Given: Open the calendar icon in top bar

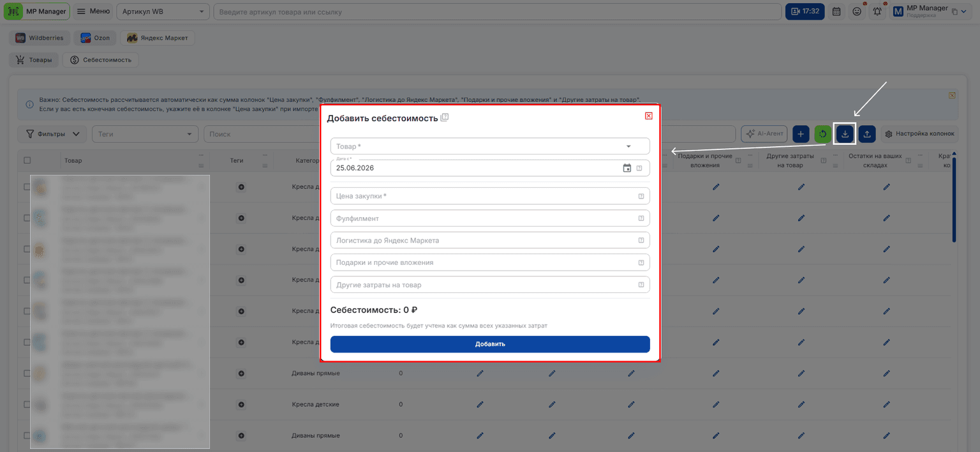Looking at the screenshot, I should (836, 11).
